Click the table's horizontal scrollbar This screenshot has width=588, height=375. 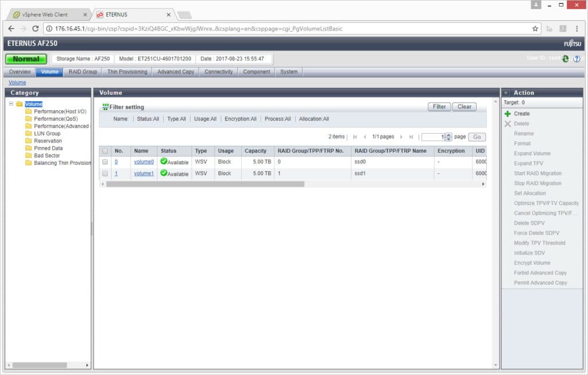pyautogui.click(x=205, y=184)
